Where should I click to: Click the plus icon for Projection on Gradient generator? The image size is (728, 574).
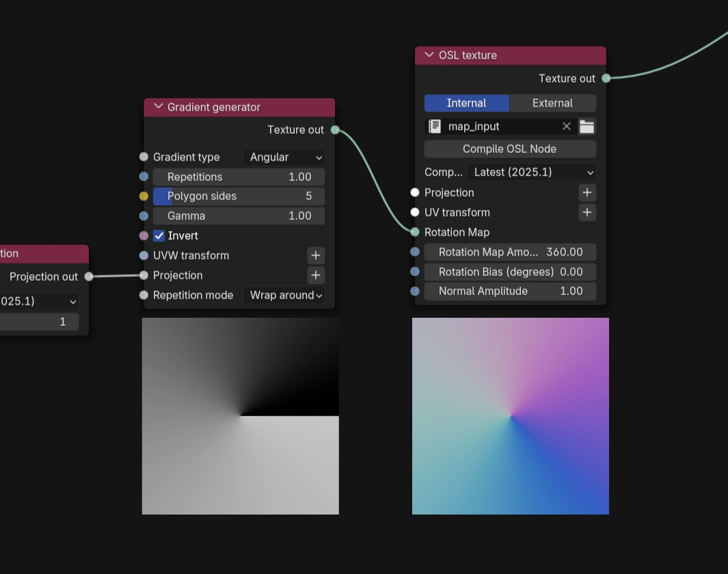pyautogui.click(x=315, y=275)
